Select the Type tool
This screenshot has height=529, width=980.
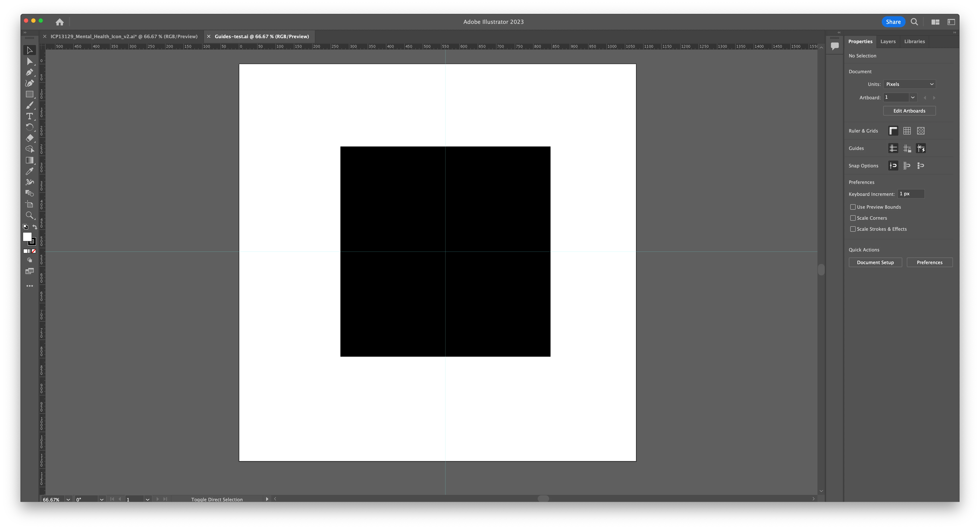[29, 116]
